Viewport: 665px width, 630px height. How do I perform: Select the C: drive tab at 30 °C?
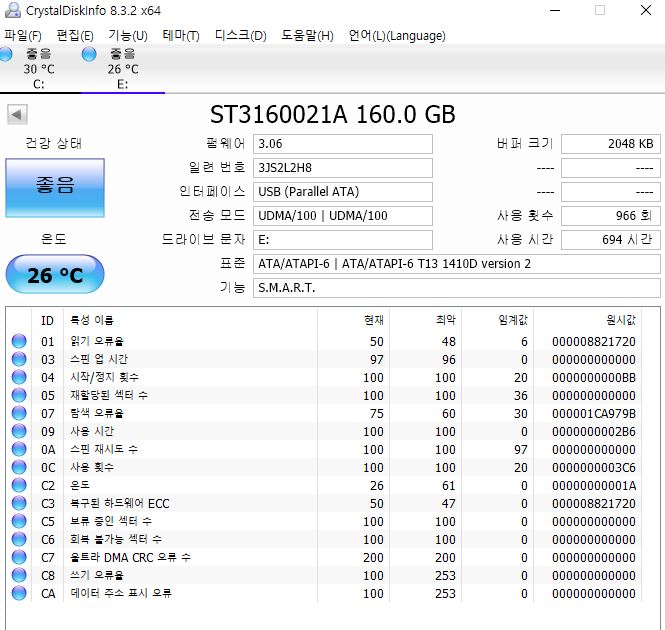(39, 69)
